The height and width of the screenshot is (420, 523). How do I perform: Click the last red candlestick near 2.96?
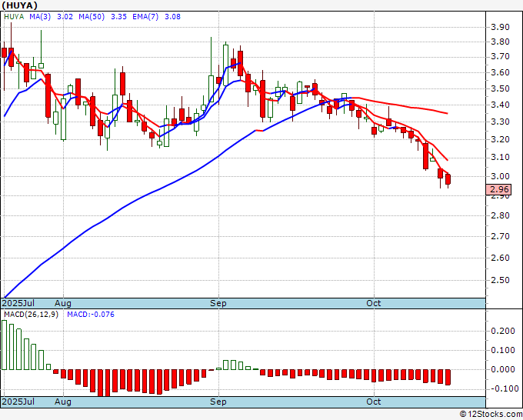[448, 179]
